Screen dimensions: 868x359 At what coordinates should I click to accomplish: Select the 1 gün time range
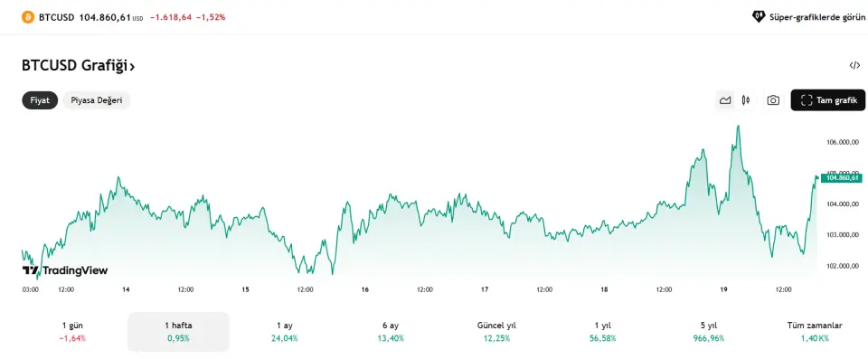tap(72, 331)
